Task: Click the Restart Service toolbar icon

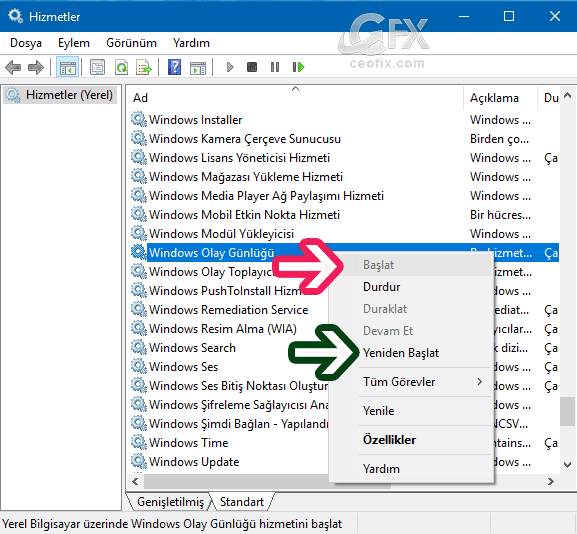Action: [x=298, y=67]
